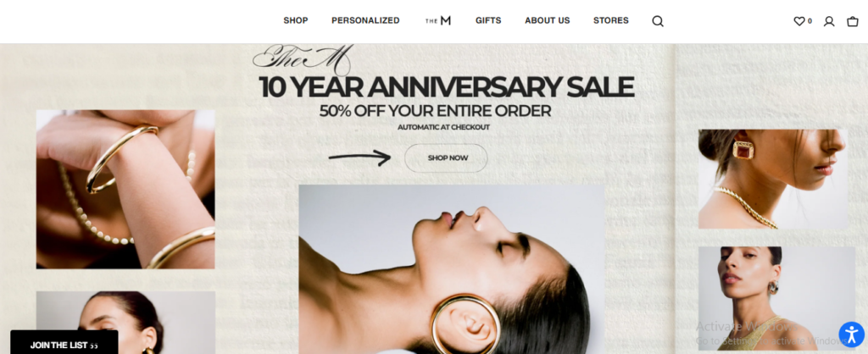The image size is (868, 354).
Task: Open the PERSONALIZED menu
Action: (x=365, y=20)
